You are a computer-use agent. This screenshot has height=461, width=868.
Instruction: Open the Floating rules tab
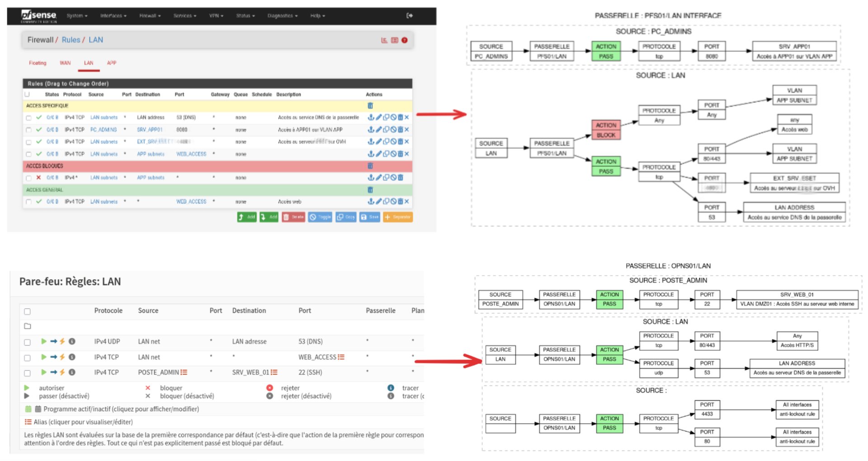tap(38, 63)
